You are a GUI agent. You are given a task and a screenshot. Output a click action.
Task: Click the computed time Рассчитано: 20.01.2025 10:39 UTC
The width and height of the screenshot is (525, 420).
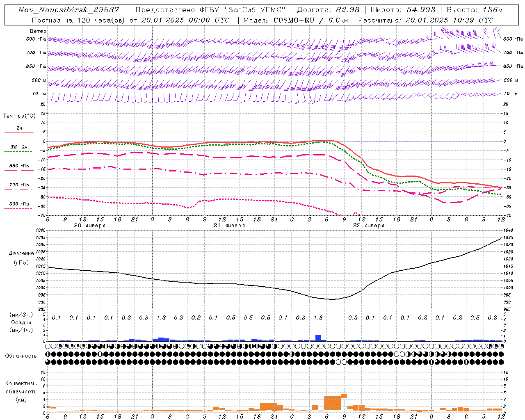point(426,20)
